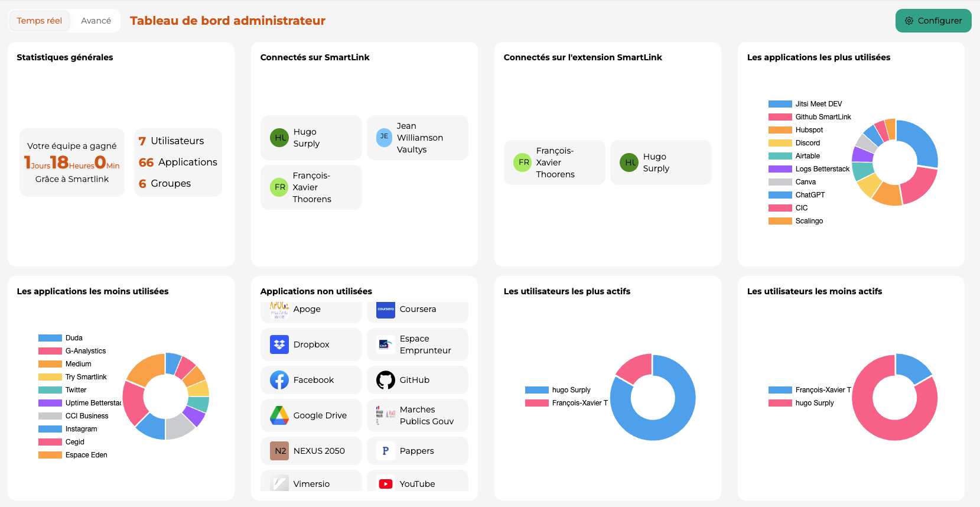The height and width of the screenshot is (507, 980).
Task: Open the Espace Emprunteur application card
Action: (418, 344)
